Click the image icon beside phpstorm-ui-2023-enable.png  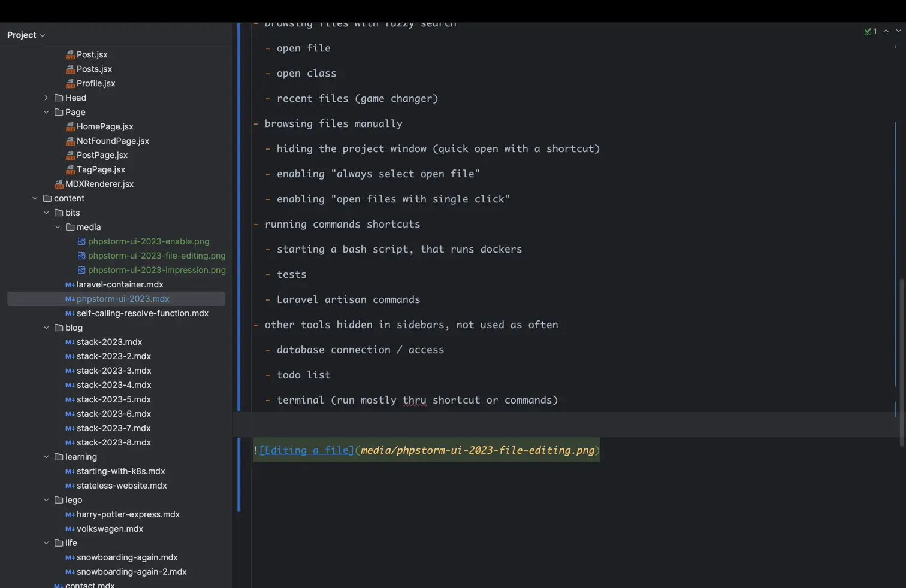81,241
